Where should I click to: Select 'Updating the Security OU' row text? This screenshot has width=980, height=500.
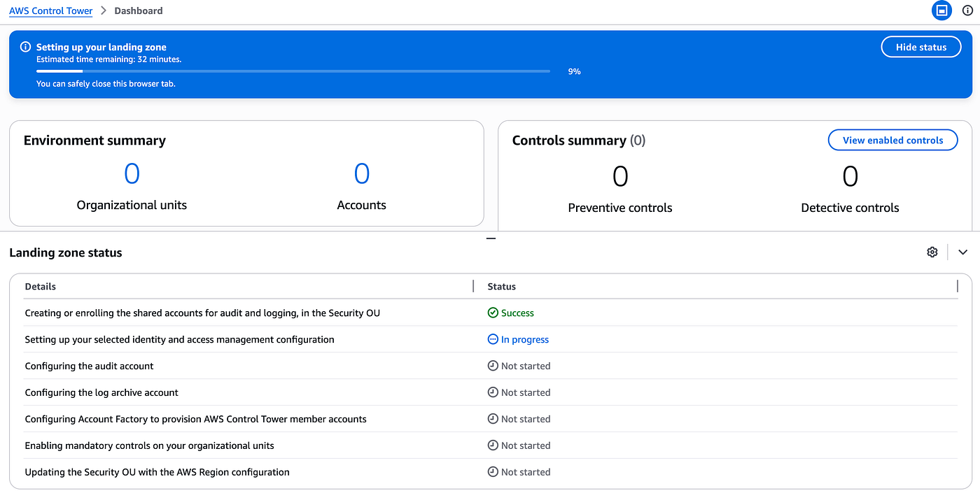[x=157, y=472]
